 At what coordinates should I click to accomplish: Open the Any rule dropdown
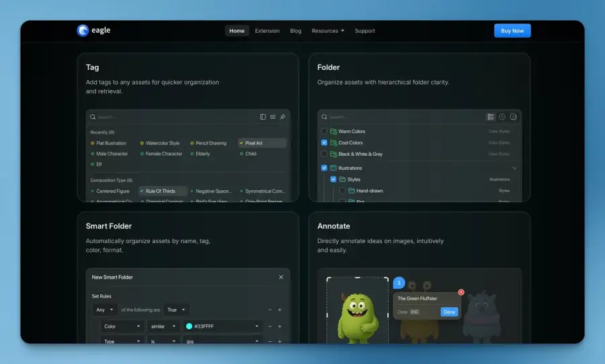pyautogui.click(x=105, y=310)
